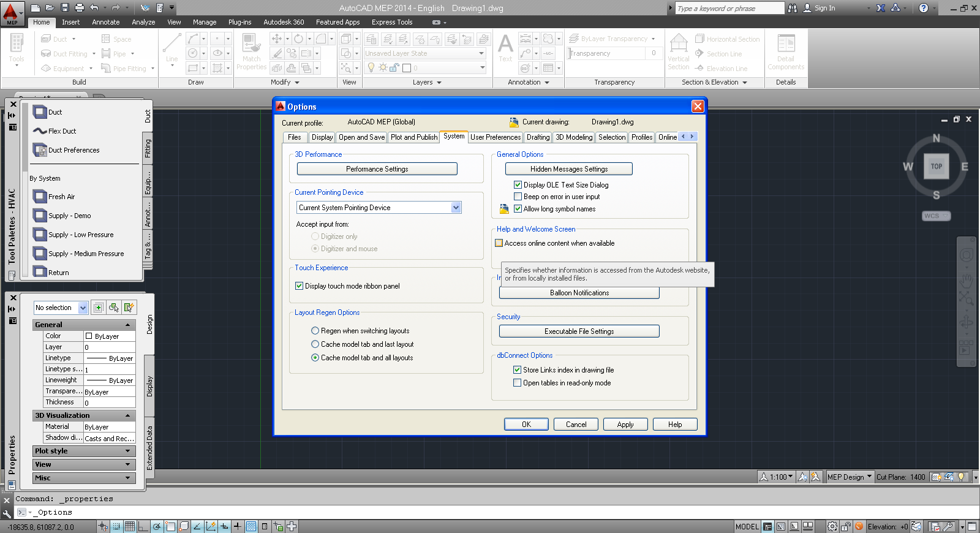980x533 pixels.
Task: Click OK to confirm Options
Action: click(x=526, y=425)
